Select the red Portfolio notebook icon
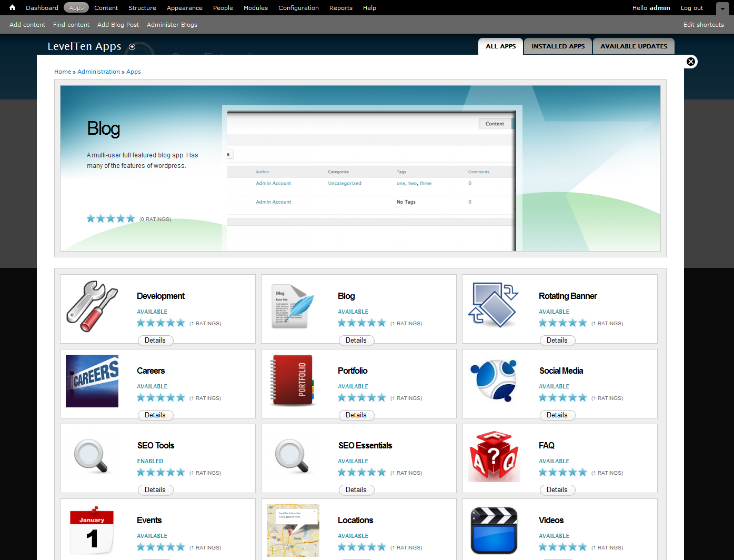734x560 pixels. click(293, 381)
